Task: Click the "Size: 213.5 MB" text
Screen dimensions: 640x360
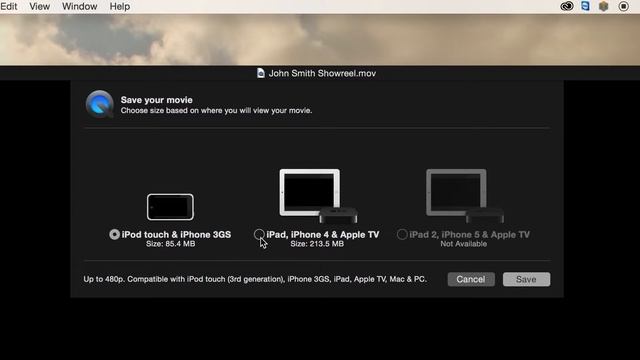Action: [x=317, y=244]
